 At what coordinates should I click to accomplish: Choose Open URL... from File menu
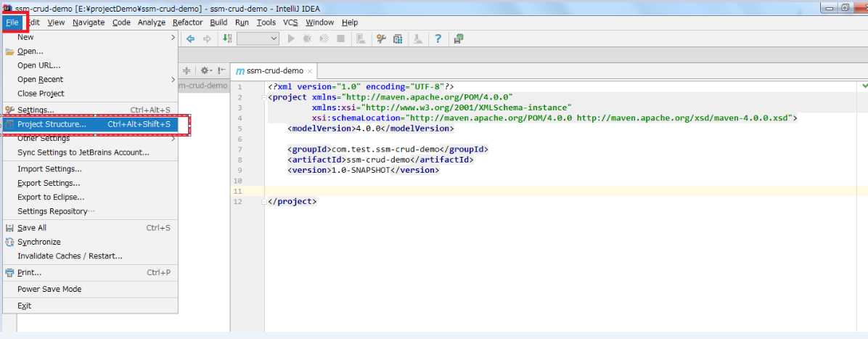pyautogui.click(x=90, y=65)
